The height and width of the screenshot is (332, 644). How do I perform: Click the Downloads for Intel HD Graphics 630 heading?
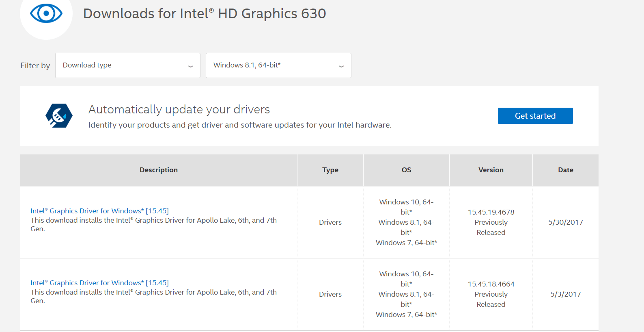pos(205,14)
